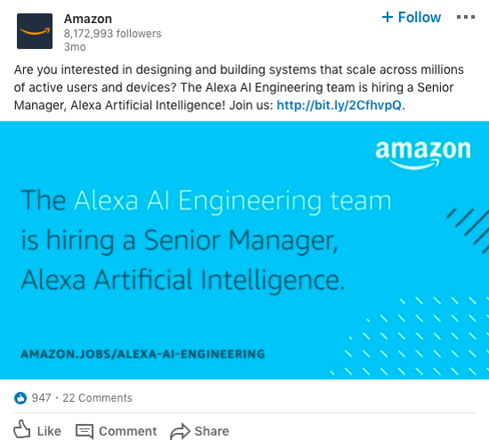
Task: Click the Amazon company name heading
Action: click(x=88, y=19)
